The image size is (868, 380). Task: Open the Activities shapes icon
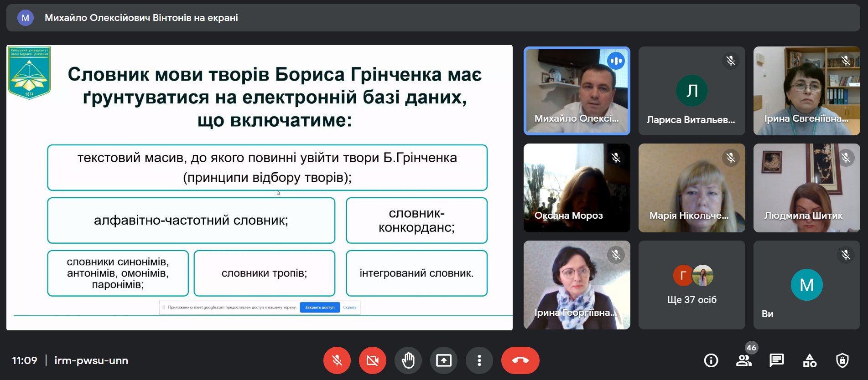[x=810, y=360]
